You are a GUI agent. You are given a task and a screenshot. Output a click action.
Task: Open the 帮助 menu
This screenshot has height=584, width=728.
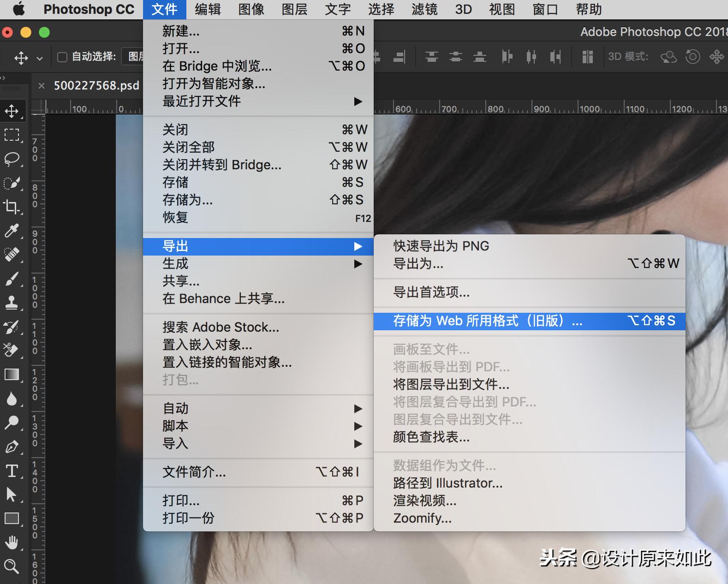tap(589, 9)
